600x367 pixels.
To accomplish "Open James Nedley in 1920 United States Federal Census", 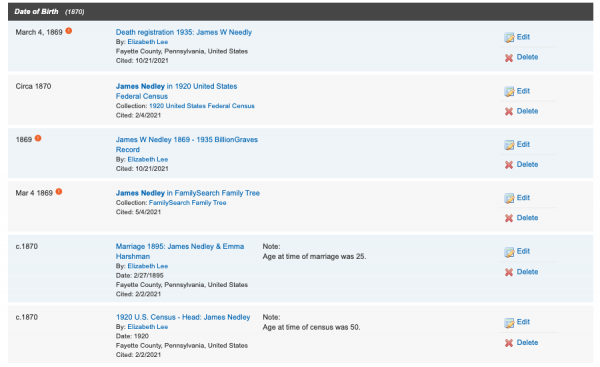I will point(176,91).
